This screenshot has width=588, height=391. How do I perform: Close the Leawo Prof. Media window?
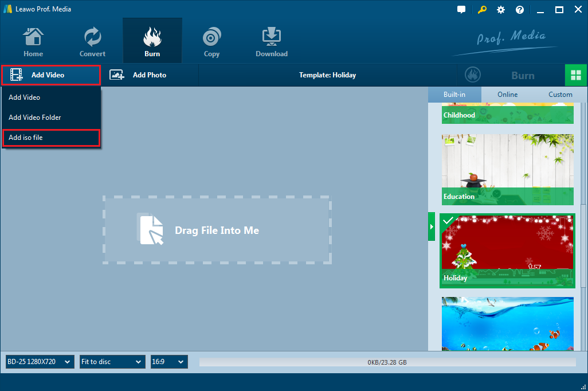(x=578, y=10)
